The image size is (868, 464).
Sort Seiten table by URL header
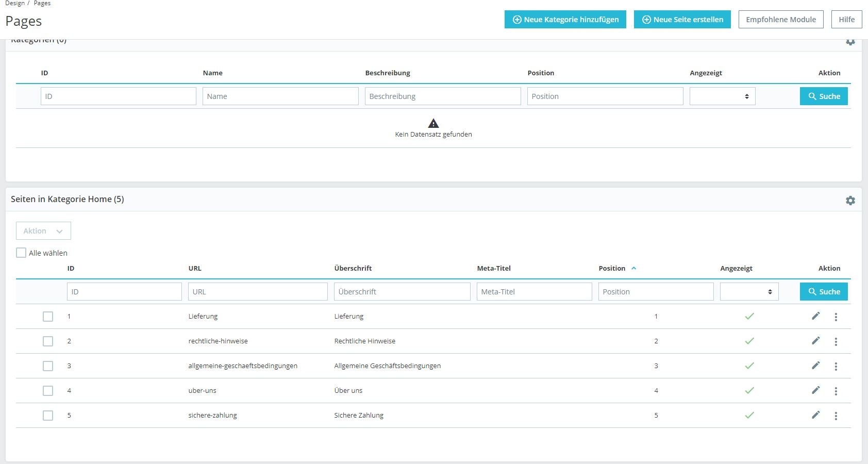(195, 268)
